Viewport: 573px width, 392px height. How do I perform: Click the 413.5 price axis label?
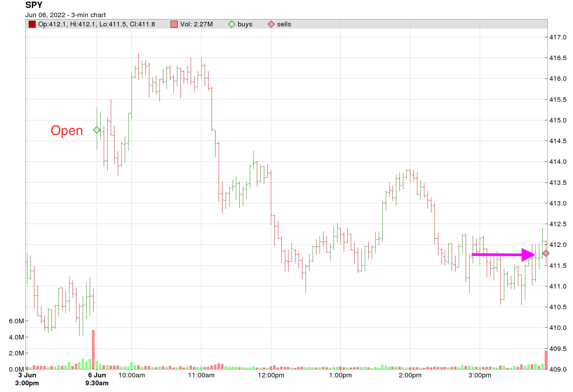[558, 183]
